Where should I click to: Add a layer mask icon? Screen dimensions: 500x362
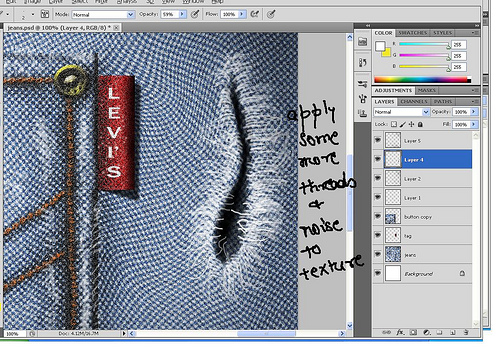pyautogui.click(x=413, y=332)
